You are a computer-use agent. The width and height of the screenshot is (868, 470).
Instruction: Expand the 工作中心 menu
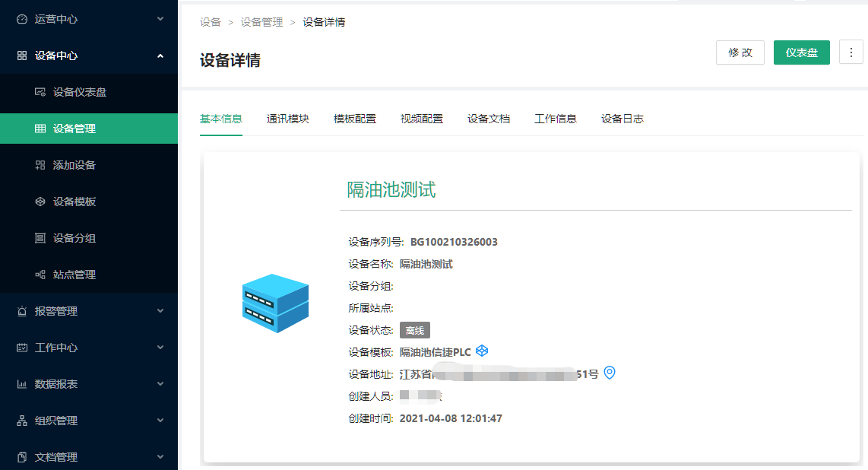pyautogui.click(x=88, y=348)
